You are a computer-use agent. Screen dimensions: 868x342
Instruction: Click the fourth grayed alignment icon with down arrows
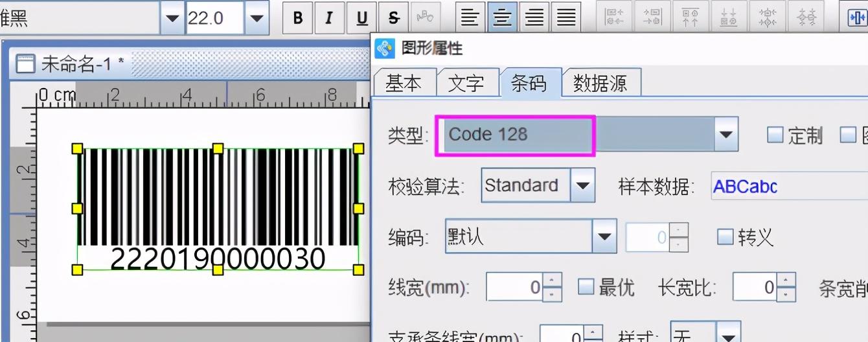click(729, 17)
